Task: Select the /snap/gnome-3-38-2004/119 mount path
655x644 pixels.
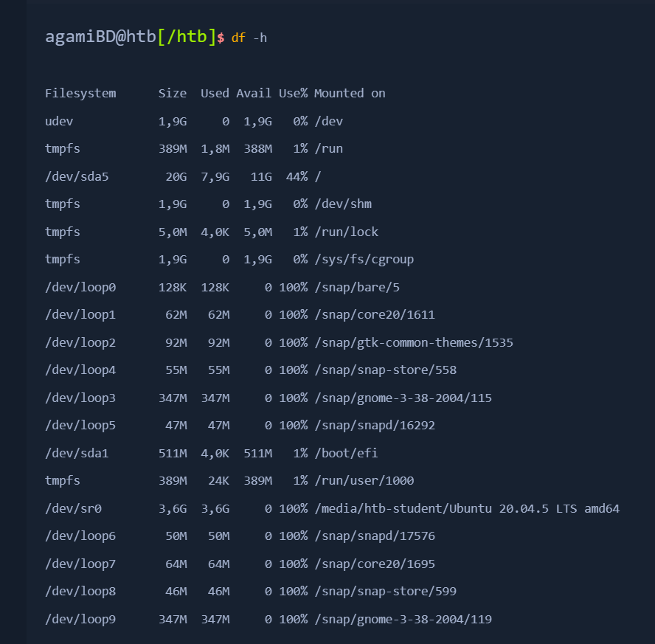Action: pos(403,620)
